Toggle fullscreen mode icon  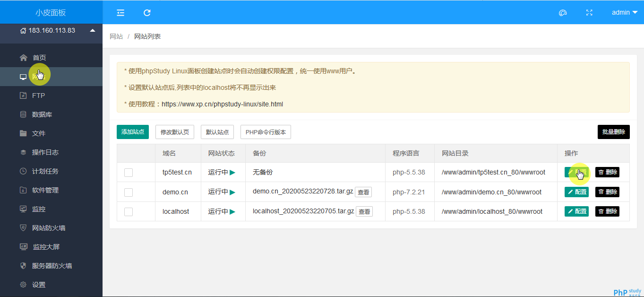coord(589,13)
